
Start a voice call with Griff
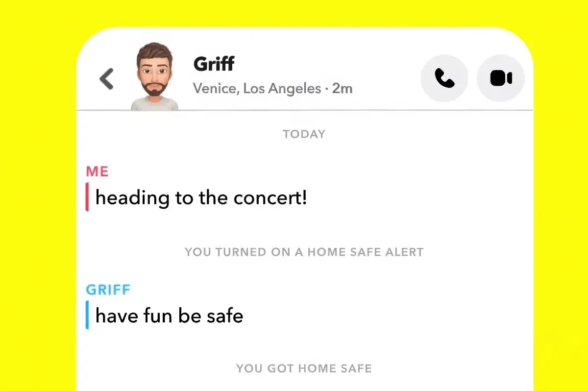444,78
